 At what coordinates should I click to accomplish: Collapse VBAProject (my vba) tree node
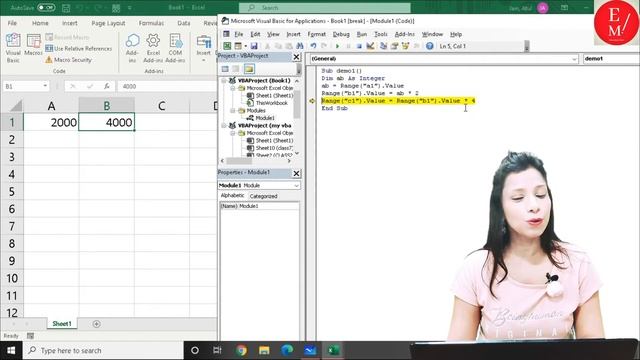[x=224, y=126]
